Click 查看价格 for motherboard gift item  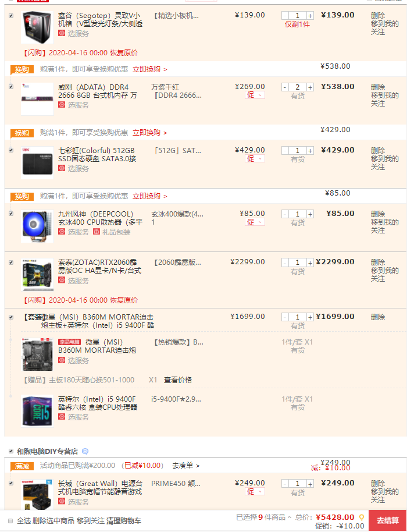[x=178, y=380]
